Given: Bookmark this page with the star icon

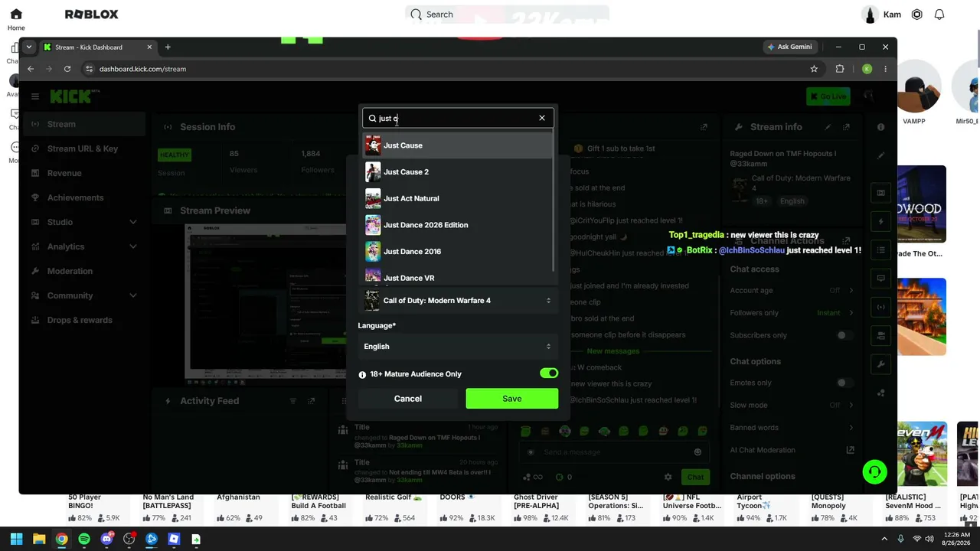Looking at the screenshot, I should pos(814,69).
